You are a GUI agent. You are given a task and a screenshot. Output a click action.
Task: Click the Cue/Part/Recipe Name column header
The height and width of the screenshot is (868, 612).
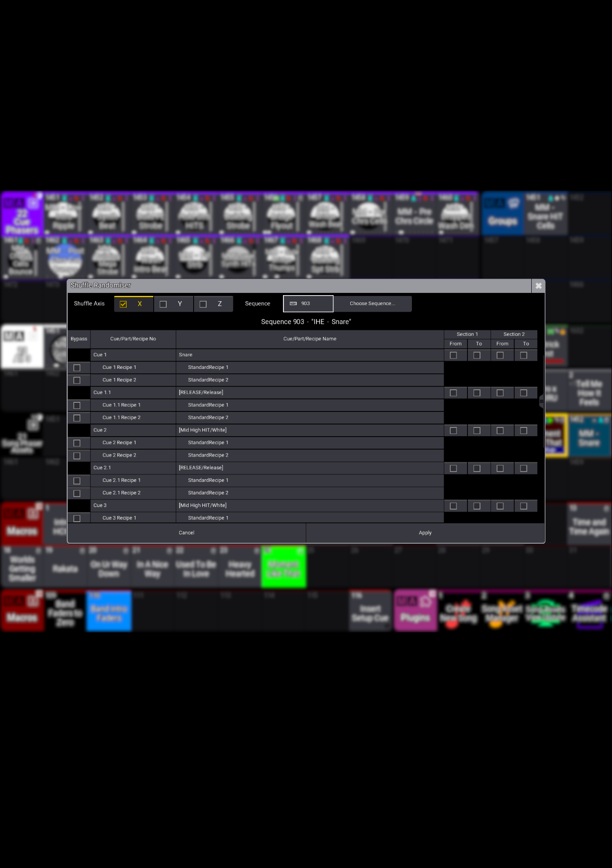pyautogui.click(x=310, y=339)
